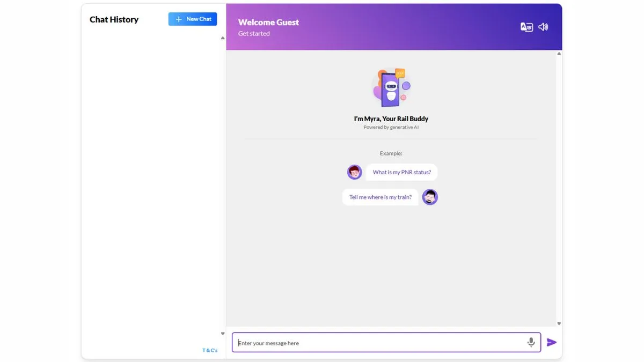Click the microphone voice input icon
Screen dimensions: 644x362
[x=531, y=342]
